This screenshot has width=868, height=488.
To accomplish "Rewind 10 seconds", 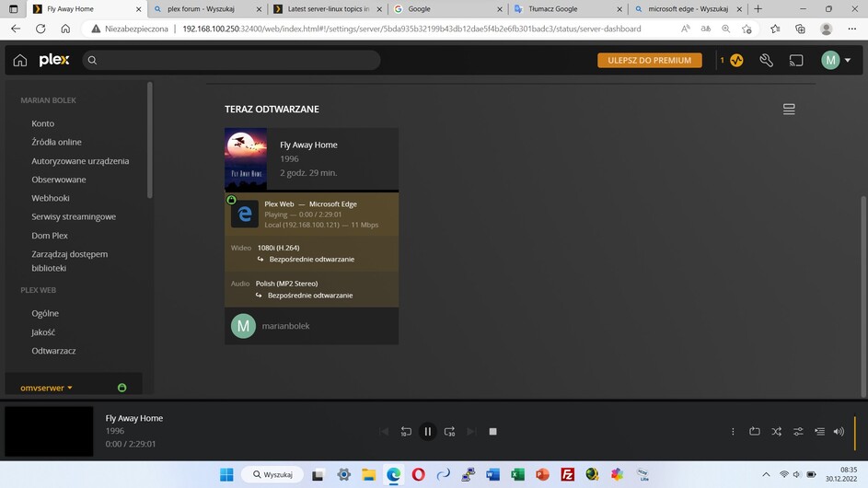I will click(x=406, y=432).
